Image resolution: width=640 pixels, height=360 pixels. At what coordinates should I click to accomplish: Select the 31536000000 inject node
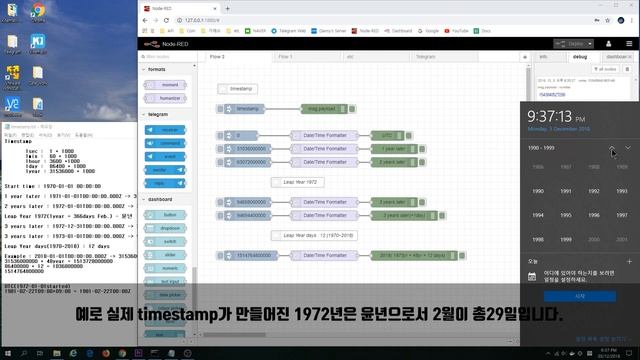point(247,149)
